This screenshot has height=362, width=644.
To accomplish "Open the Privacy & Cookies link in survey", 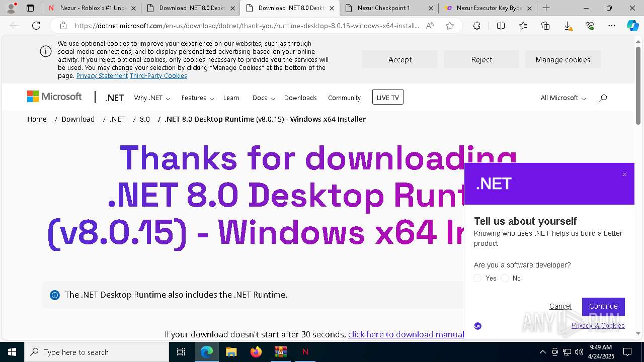I will (x=598, y=325).
